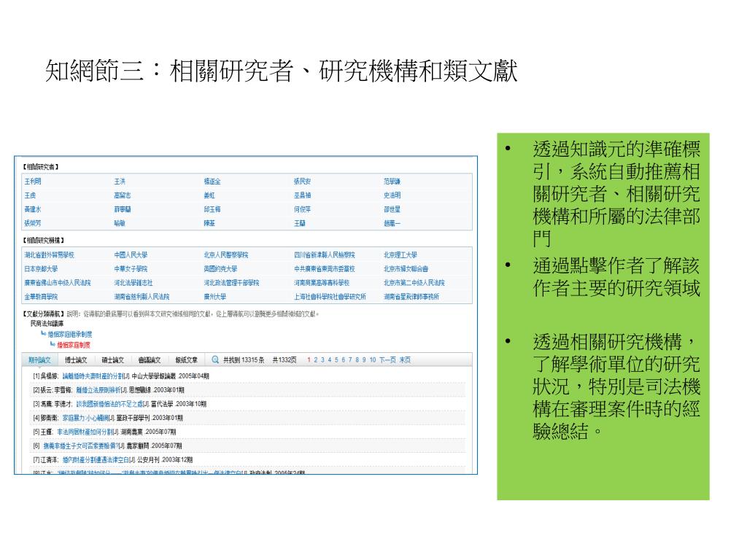Switch to the 碩士論文 tab

pyautogui.click(x=112, y=360)
